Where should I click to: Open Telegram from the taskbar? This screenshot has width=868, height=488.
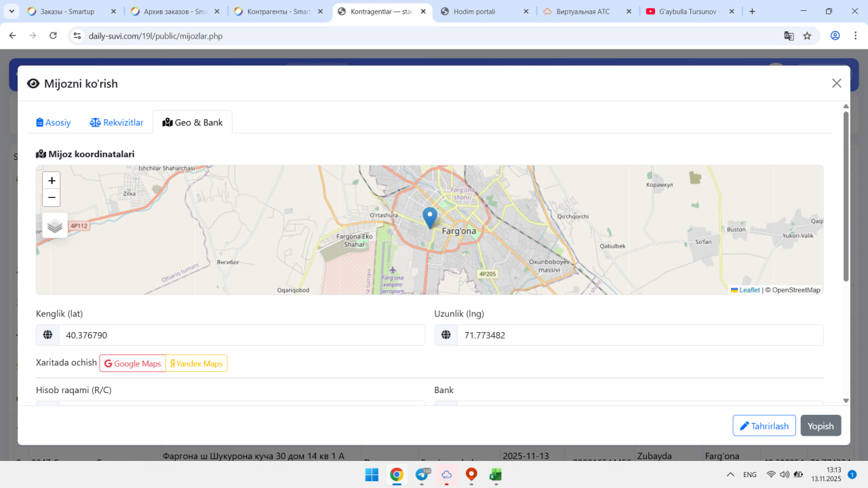click(x=422, y=474)
